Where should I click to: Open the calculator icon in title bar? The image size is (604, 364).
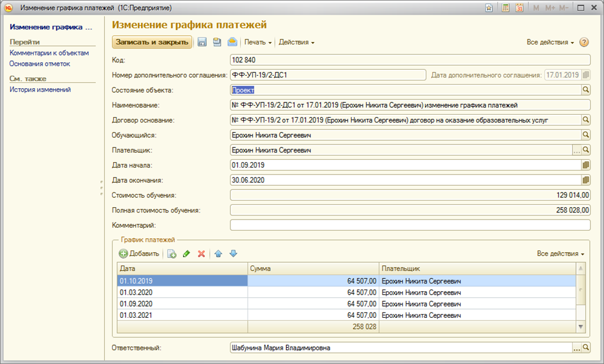pyautogui.click(x=505, y=8)
